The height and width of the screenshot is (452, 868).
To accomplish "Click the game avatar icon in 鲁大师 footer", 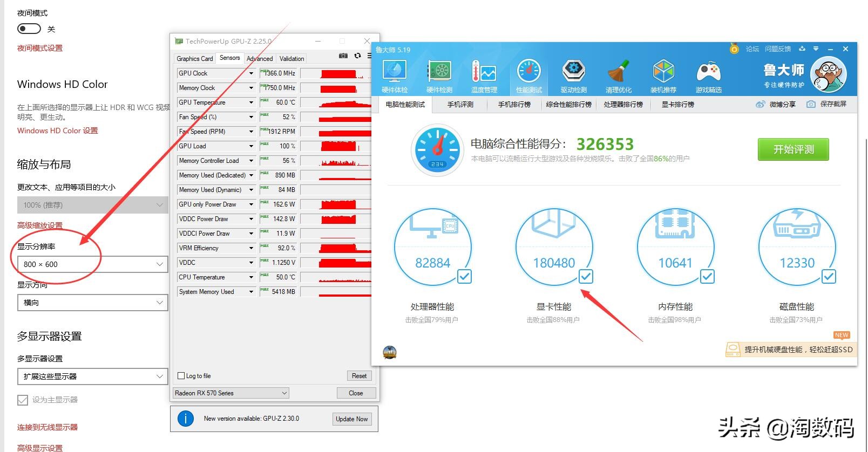I will (x=390, y=353).
